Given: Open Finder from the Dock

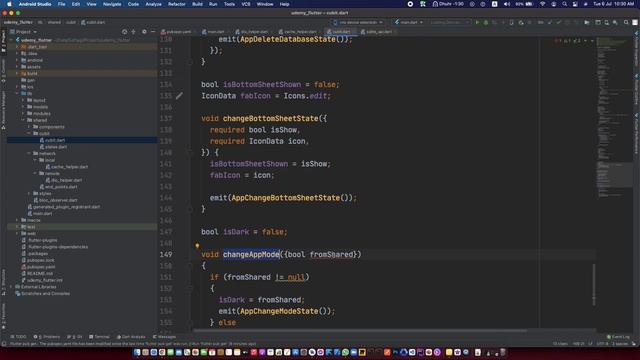Looking at the screenshot, I should (x=137, y=352).
